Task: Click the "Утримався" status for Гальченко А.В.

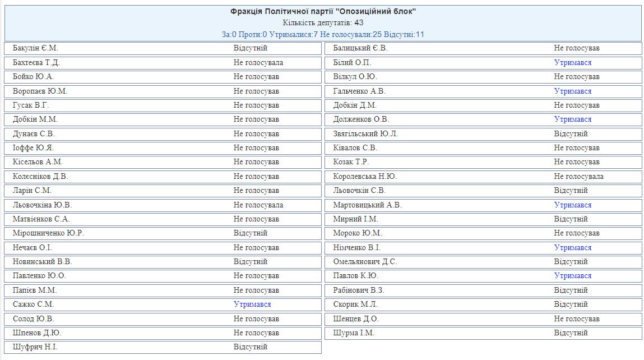Action: click(x=572, y=91)
